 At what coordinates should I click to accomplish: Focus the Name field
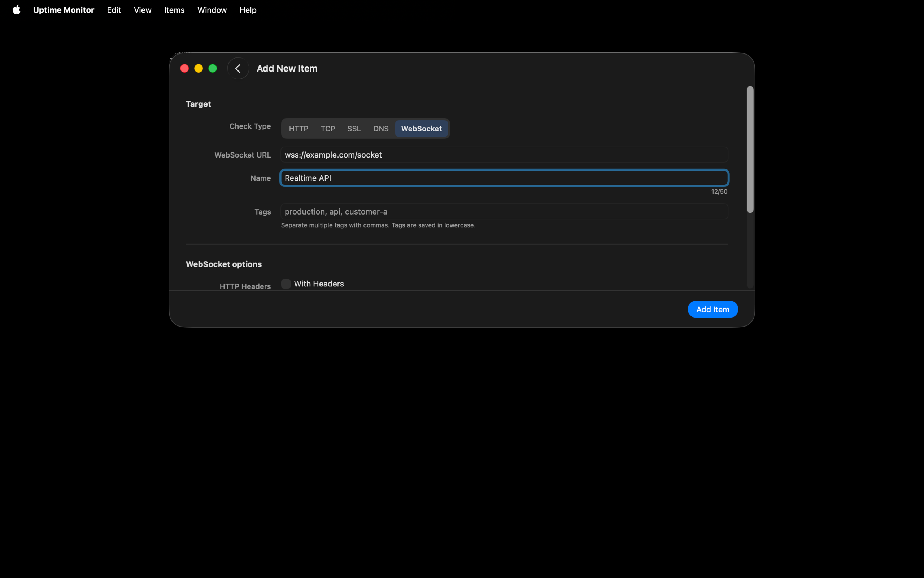[x=504, y=178]
